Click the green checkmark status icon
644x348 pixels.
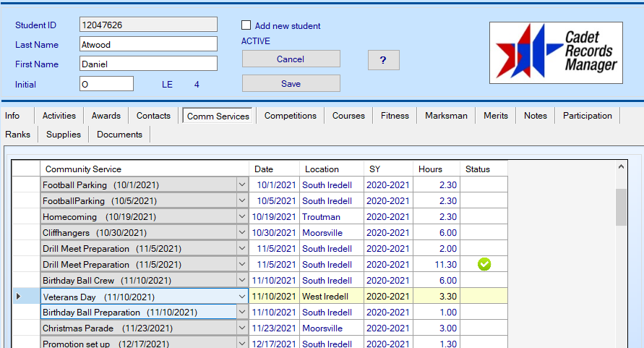(x=484, y=265)
